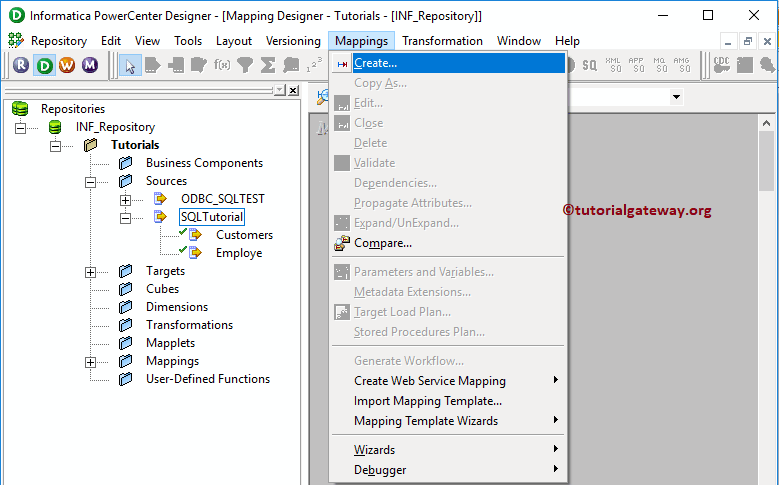The height and width of the screenshot is (485, 779).
Task: Click the f(x) expression transformation icon
Action: coord(222,65)
